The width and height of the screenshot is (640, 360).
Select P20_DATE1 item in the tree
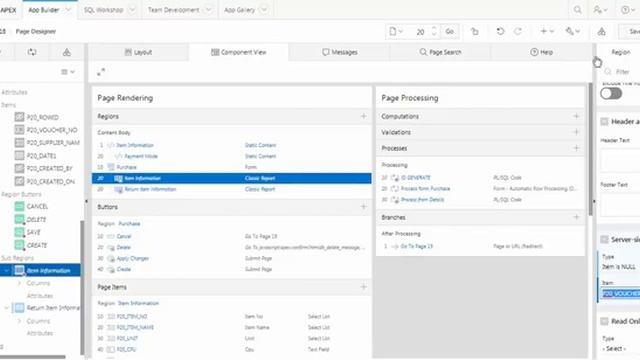41,156
